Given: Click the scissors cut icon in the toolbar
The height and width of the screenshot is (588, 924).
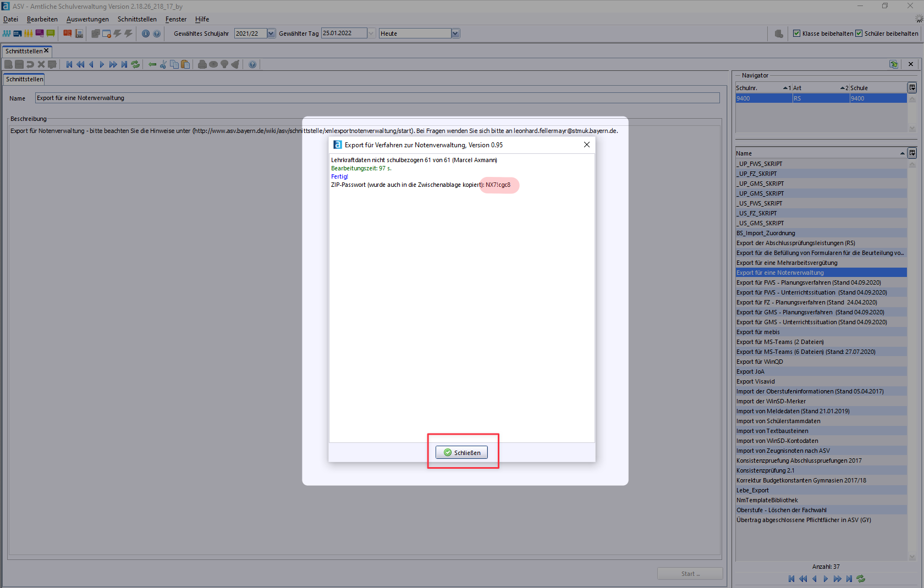Looking at the screenshot, I should pos(163,64).
